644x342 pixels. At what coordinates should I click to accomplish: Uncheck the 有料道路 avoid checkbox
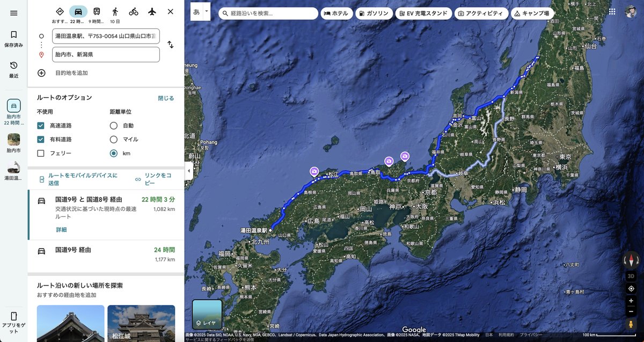pos(41,139)
